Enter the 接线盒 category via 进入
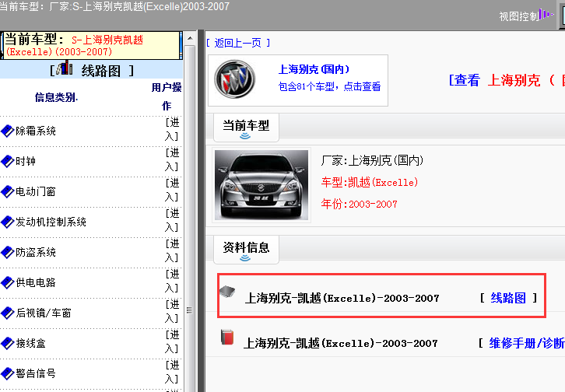565x392 pixels. coord(172,341)
